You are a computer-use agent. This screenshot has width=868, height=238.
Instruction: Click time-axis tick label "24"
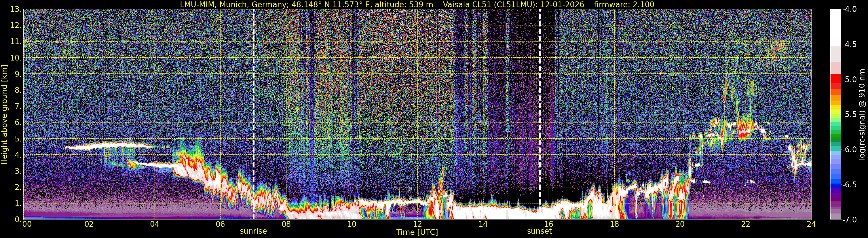[x=811, y=224]
